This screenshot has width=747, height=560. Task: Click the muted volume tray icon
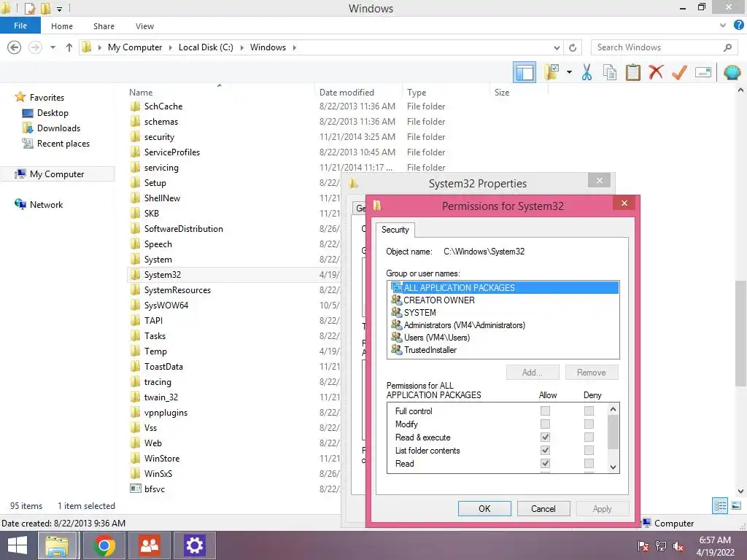coord(678,546)
